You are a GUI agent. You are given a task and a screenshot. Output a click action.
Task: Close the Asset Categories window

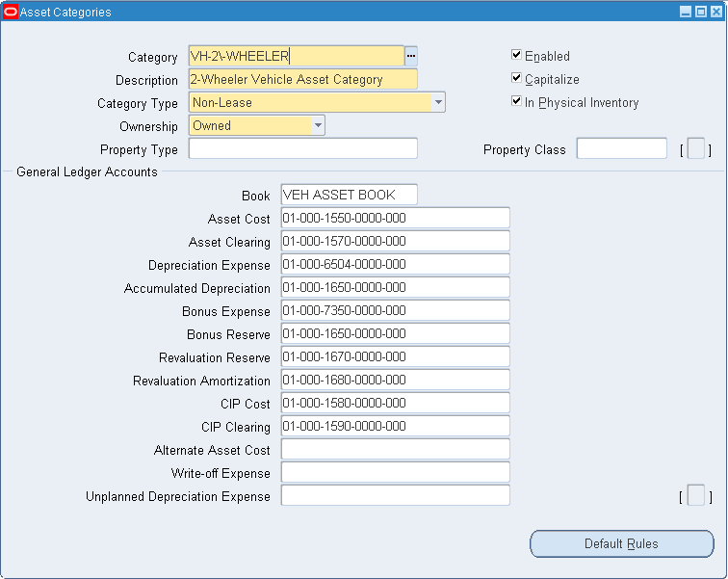[x=715, y=12]
